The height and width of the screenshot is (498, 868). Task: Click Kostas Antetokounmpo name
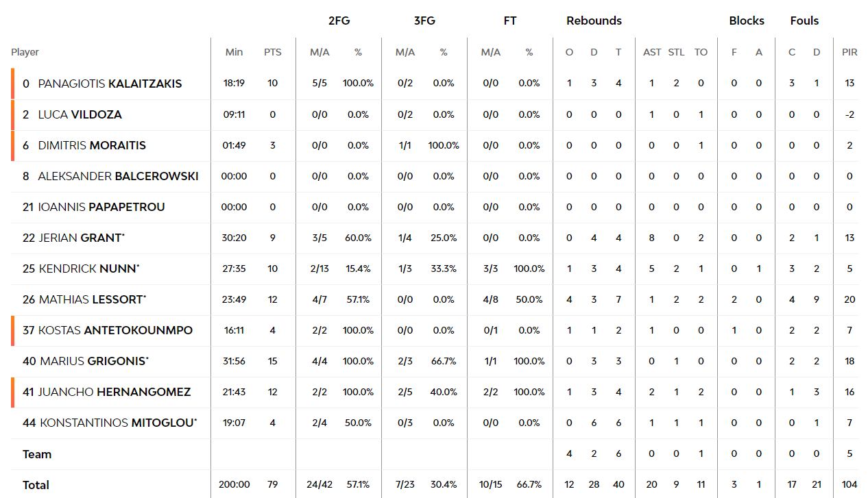pos(115,330)
